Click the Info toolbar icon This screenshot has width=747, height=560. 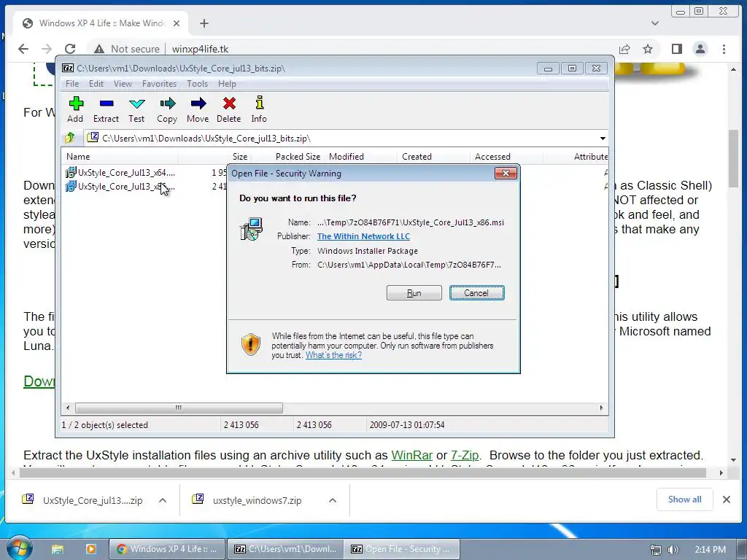click(x=259, y=109)
